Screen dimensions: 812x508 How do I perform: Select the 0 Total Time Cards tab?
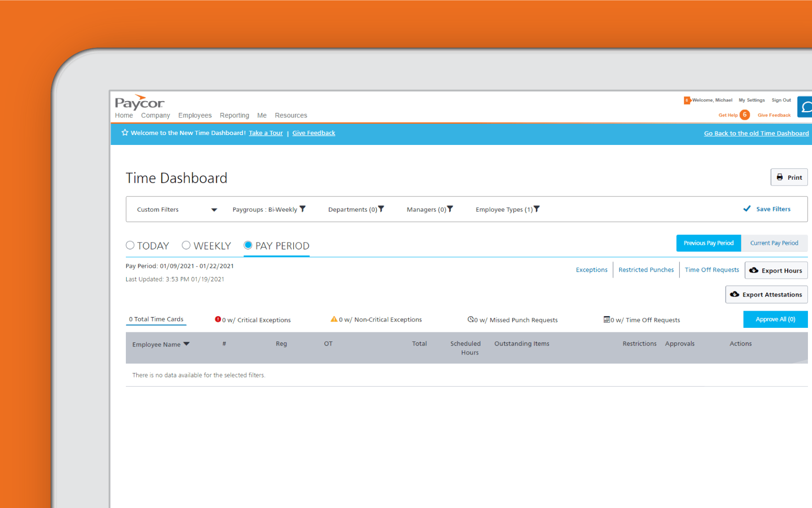(156, 319)
